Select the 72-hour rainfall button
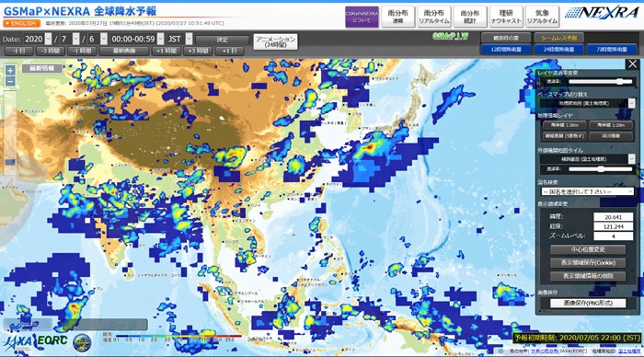Image resolution: width=644 pixels, height=357 pixels. click(612, 50)
